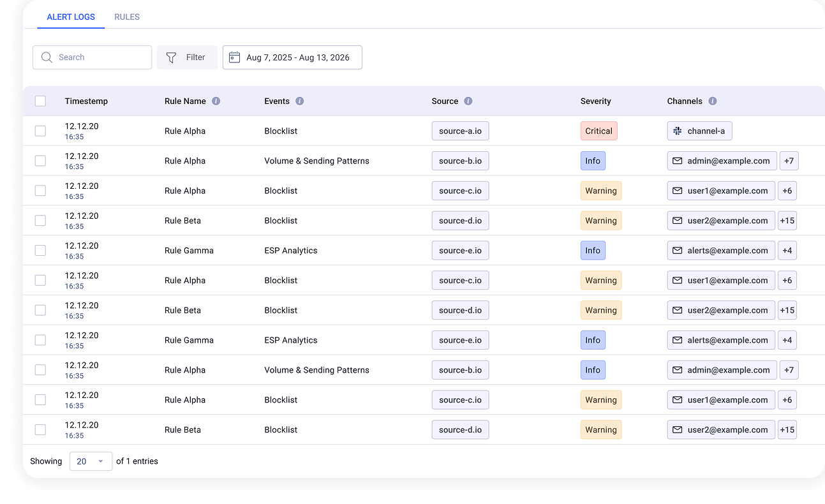Select the first source-b.io row's checkbox
The image size is (825, 504).
tap(40, 161)
